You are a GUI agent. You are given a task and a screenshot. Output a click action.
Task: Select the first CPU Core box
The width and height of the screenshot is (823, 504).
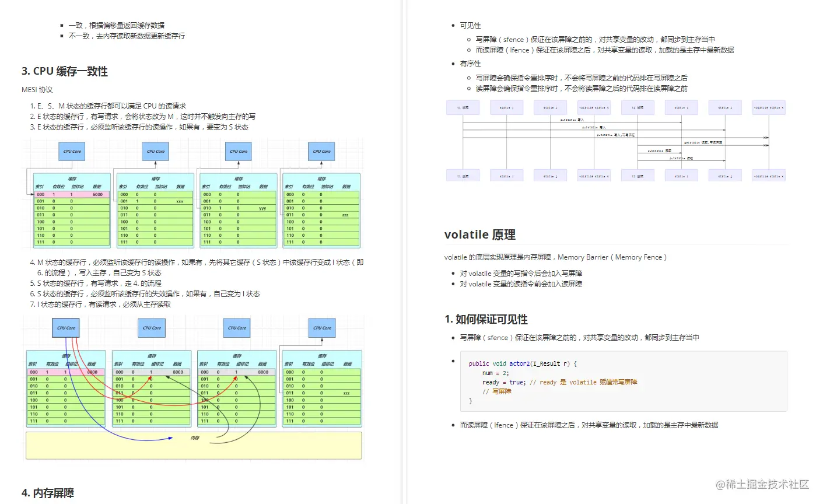[71, 151]
